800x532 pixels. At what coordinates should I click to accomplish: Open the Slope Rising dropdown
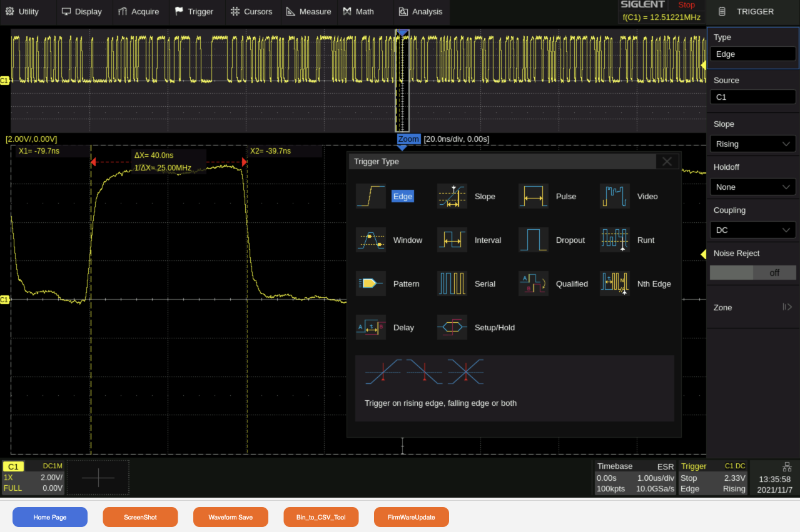[753, 144]
